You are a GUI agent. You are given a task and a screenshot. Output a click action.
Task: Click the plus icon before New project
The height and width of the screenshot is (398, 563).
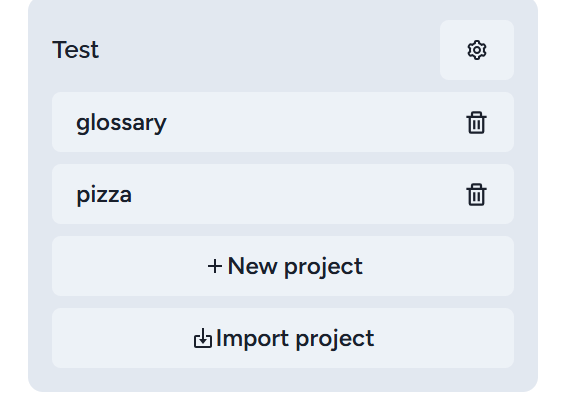tap(215, 267)
